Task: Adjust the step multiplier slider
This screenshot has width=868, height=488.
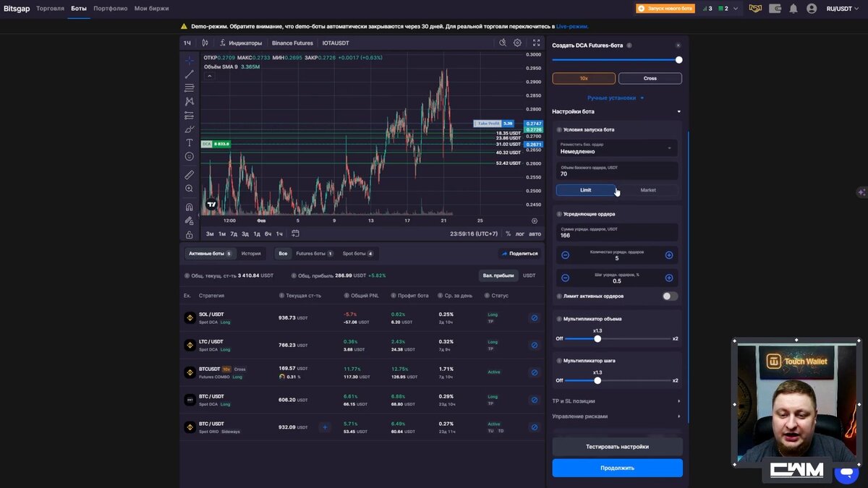Action: 597,380
